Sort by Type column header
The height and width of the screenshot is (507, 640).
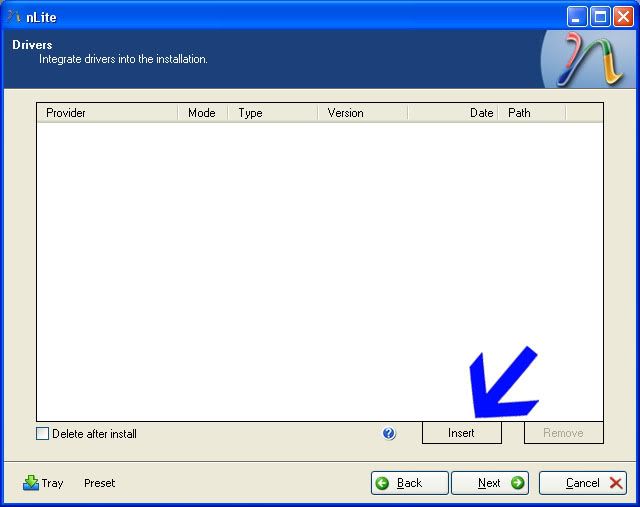[273, 113]
